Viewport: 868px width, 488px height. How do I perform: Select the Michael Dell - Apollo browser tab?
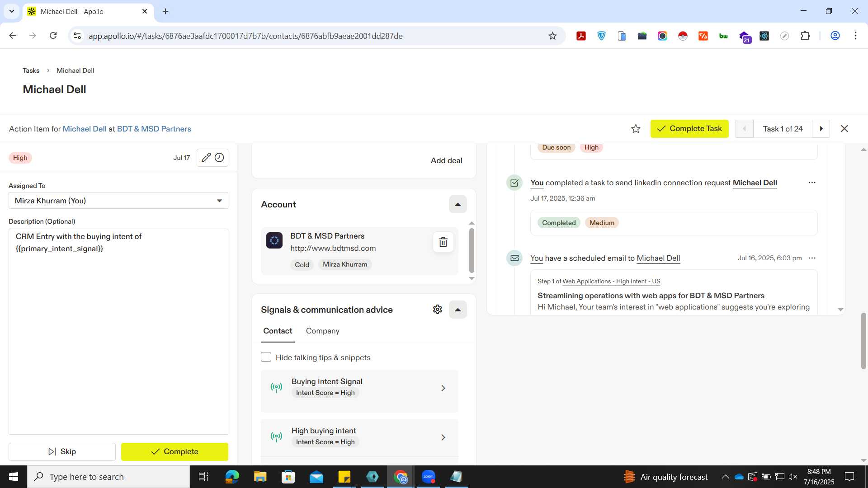coord(88,11)
